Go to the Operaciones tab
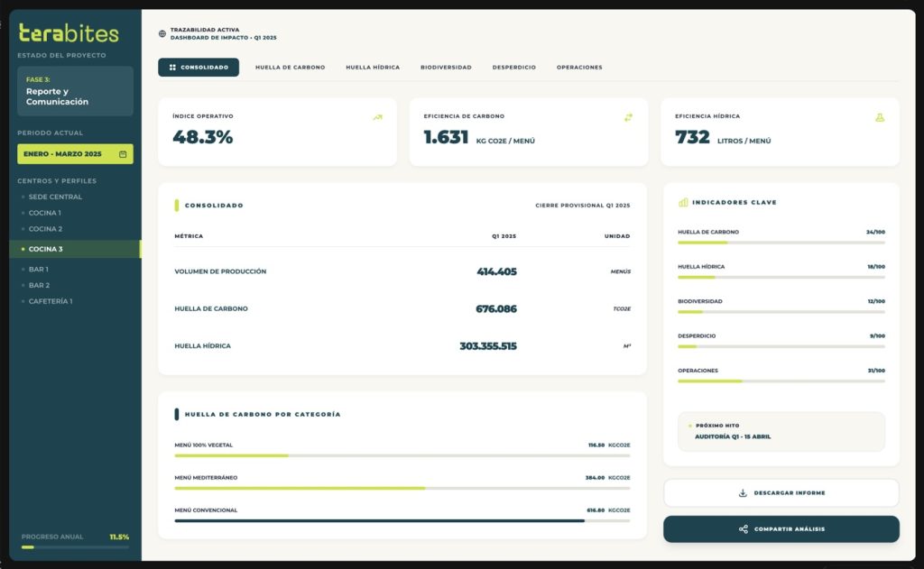 pyautogui.click(x=579, y=68)
